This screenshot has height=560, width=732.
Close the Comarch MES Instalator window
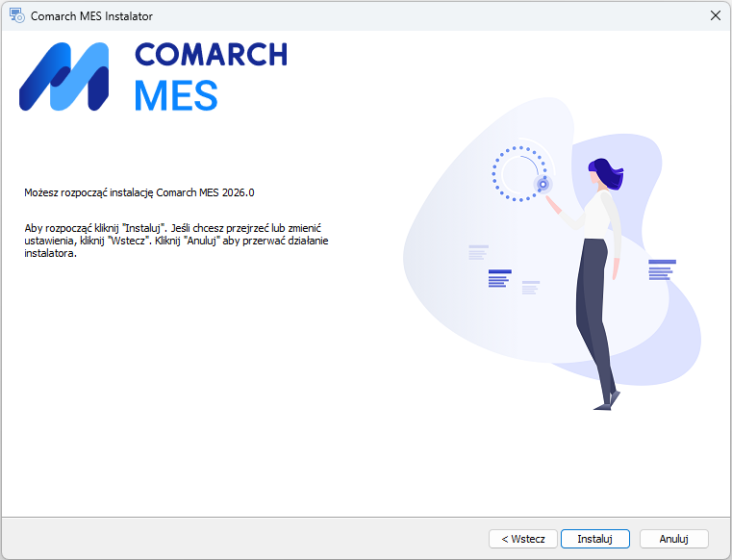click(716, 16)
